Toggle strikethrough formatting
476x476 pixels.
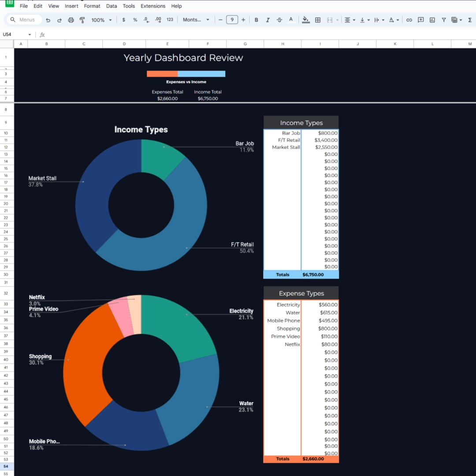279,20
